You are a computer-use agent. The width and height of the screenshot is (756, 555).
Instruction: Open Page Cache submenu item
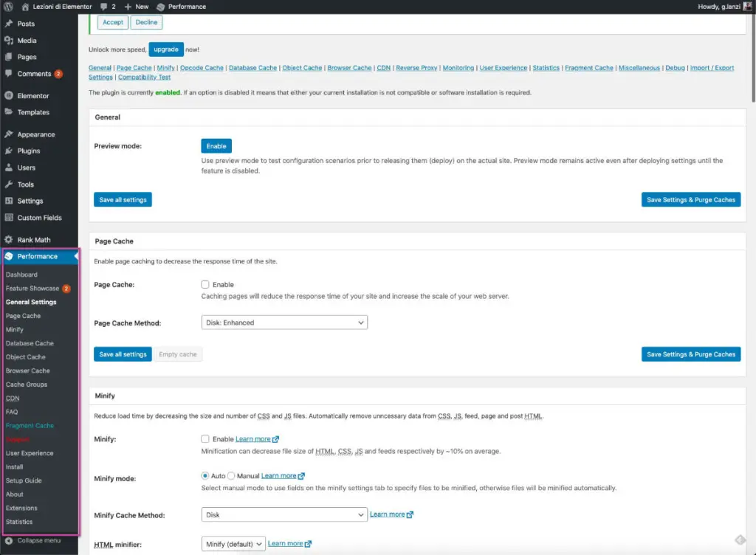23,316
